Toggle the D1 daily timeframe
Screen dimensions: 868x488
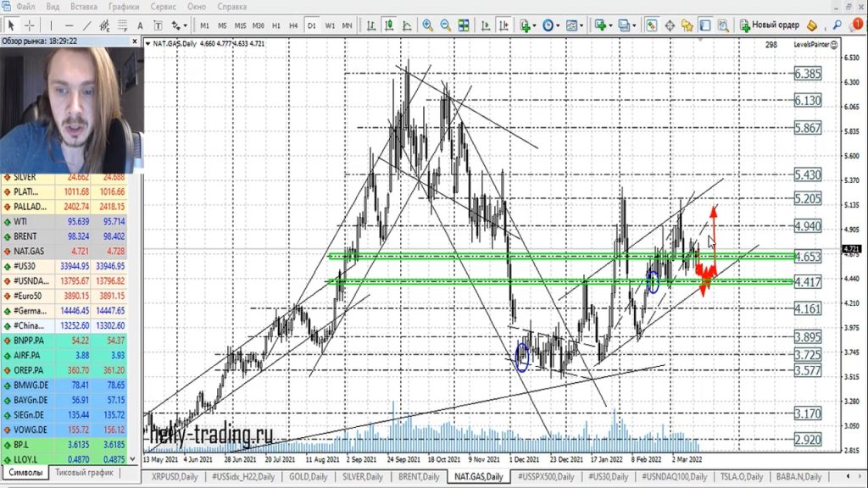[311, 25]
